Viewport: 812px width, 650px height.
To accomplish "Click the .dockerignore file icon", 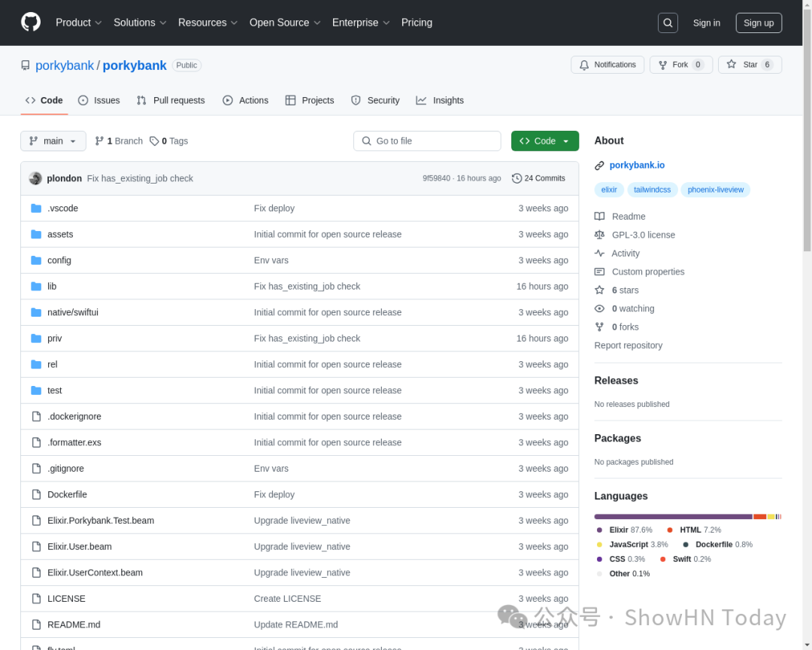I will coord(36,416).
